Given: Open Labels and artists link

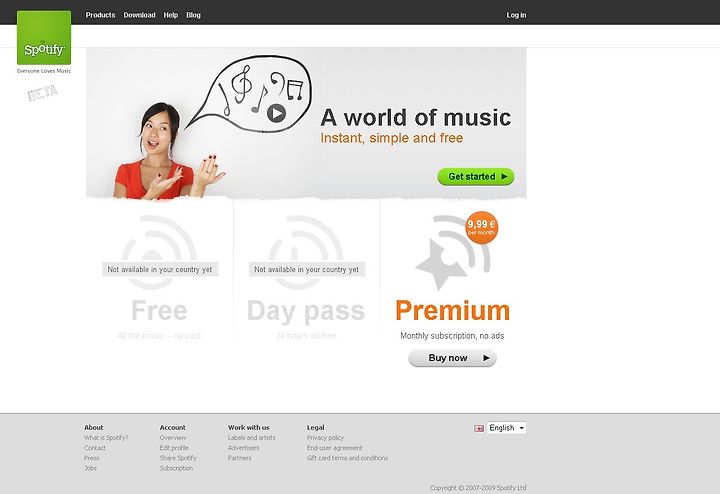Looking at the screenshot, I should click(252, 438).
